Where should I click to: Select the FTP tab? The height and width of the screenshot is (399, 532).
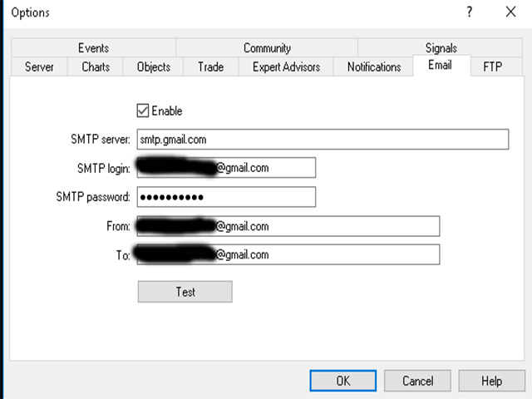[492, 67]
